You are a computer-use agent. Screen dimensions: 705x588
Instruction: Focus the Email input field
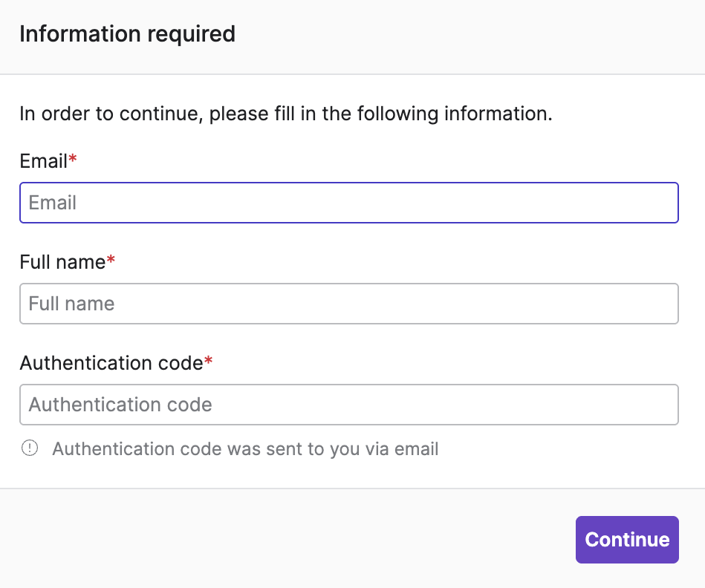pyautogui.click(x=348, y=203)
